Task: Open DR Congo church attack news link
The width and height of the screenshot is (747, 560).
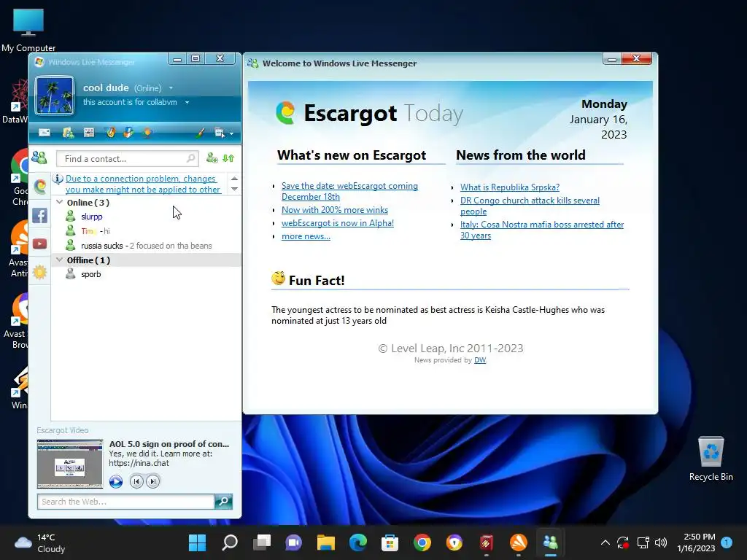Action: coord(530,206)
